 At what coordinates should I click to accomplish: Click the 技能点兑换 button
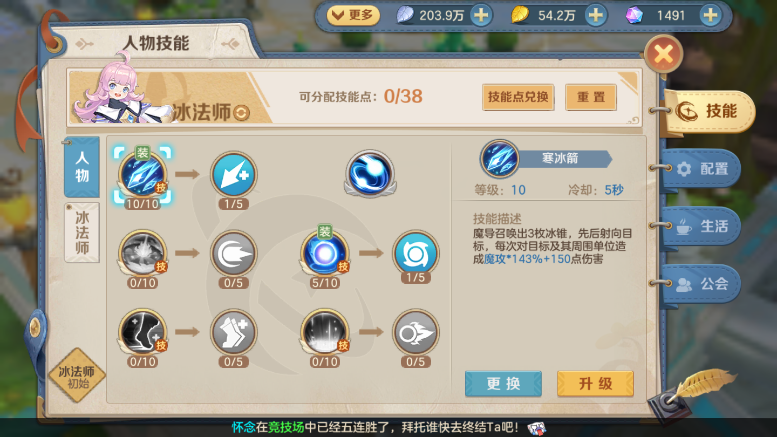[518, 97]
